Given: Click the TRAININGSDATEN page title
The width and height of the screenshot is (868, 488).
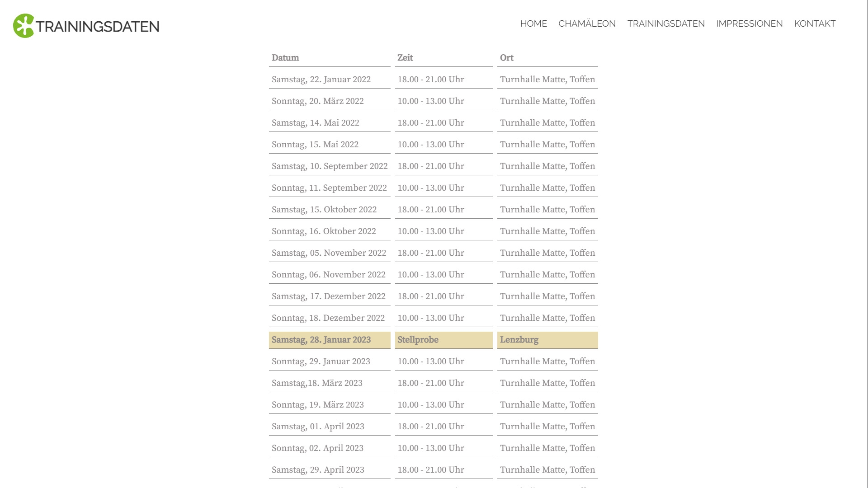Looking at the screenshot, I should (x=98, y=27).
